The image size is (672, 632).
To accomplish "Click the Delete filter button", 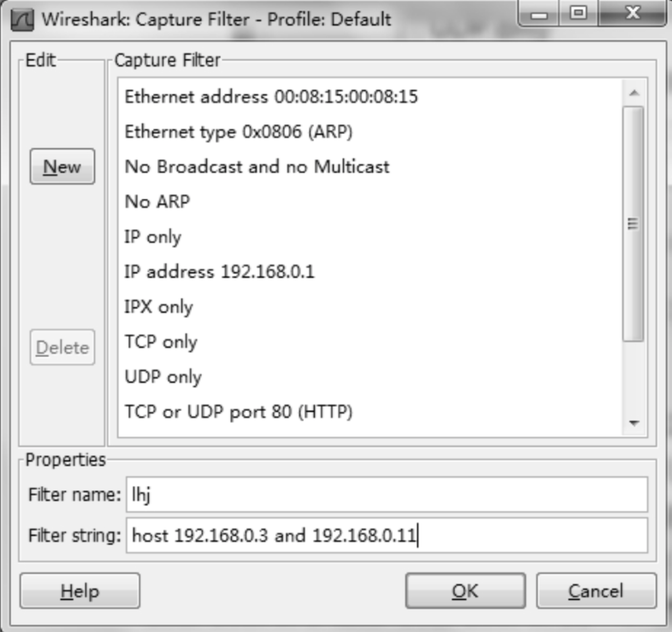I will pos(62,348).
